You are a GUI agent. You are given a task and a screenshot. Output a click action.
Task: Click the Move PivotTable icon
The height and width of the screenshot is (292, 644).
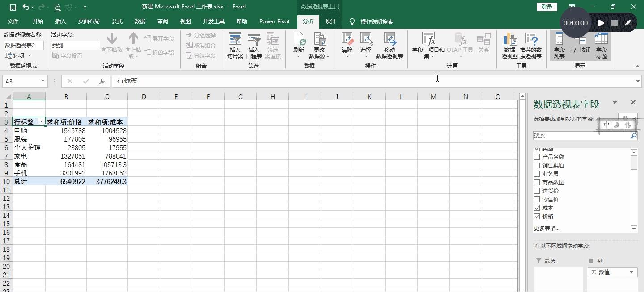click(389, 45)
